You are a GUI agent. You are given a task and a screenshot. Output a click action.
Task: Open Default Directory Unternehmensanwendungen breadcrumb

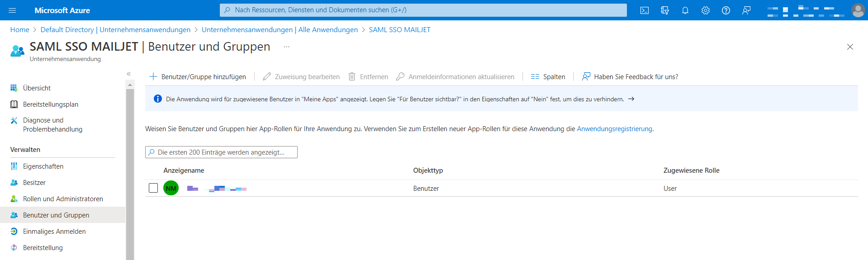(x=115, y=30)
